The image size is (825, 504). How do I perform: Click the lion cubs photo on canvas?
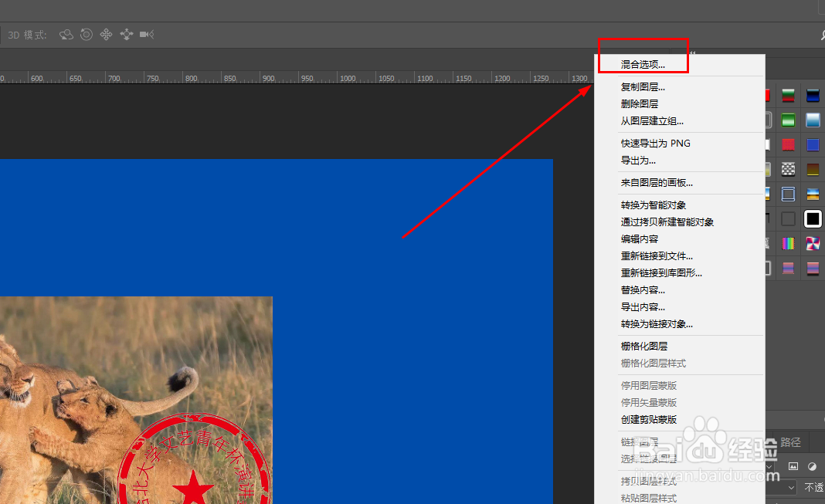pos(136,400)
